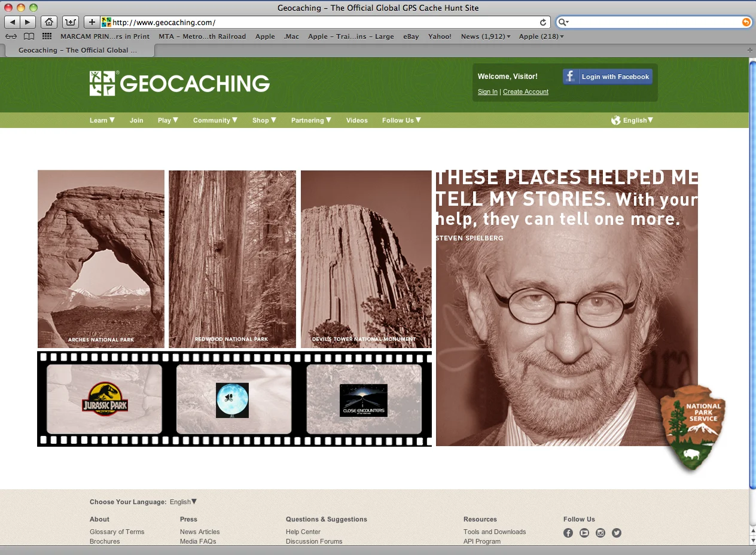Click the Steven Spielberg banner image
Screen dimensions: 756x555
(x=566, y=308)
